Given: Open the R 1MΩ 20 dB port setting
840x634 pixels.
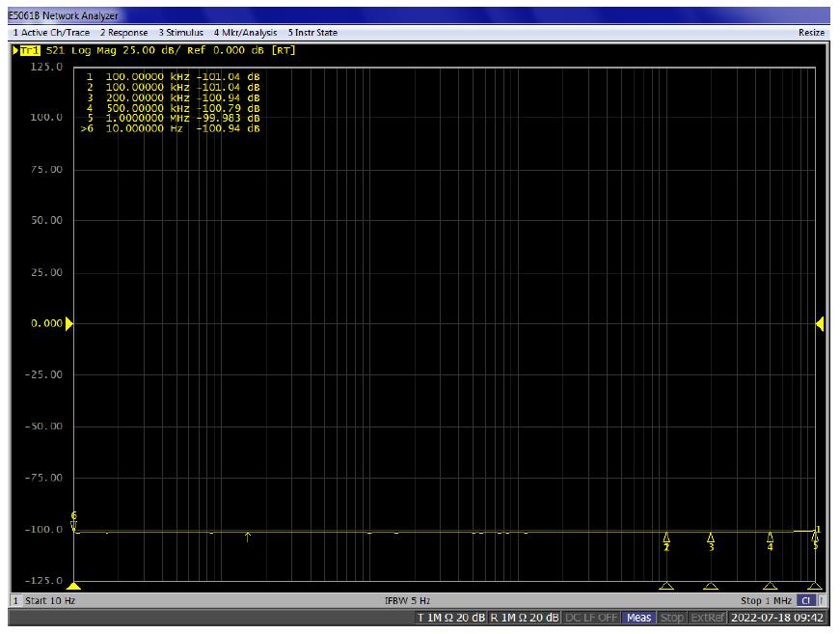Looking at the screenshot, I should (x=524, y=618).
